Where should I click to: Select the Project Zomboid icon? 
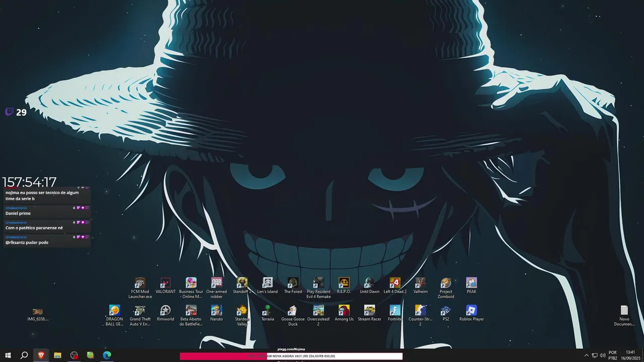[446, 288]
